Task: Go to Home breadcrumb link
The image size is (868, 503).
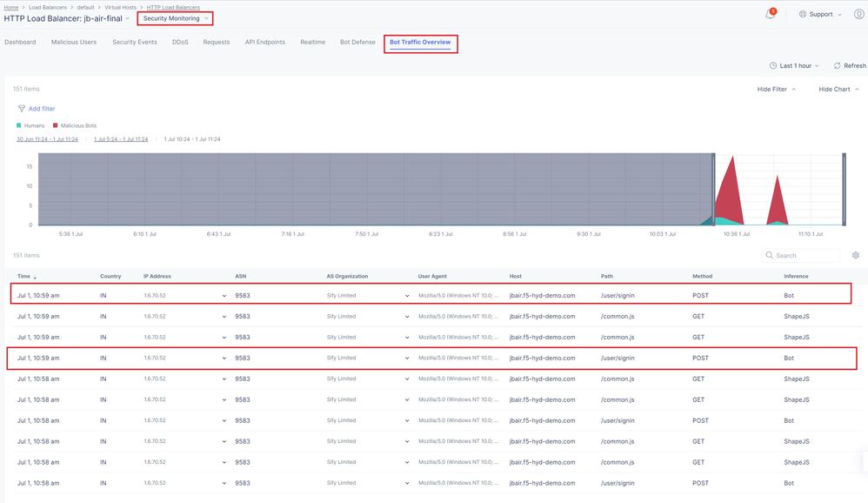Action: coord(11,7)
